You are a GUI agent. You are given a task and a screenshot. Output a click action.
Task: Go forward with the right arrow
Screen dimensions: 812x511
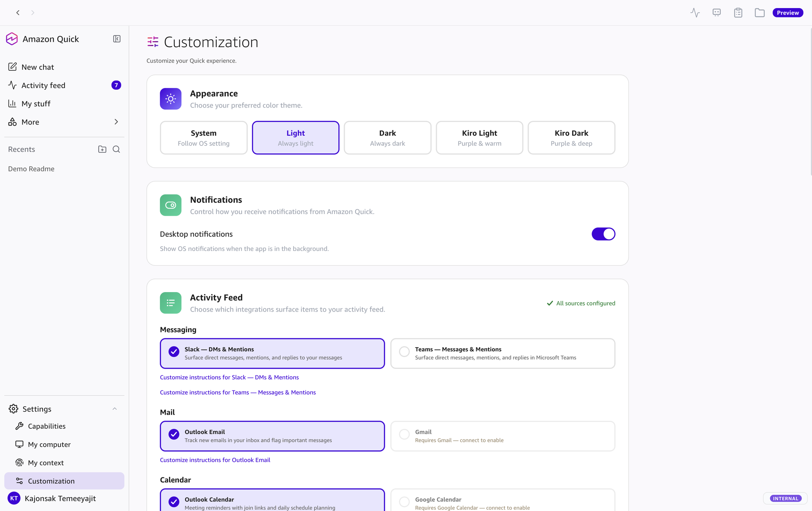coord(33,13)
